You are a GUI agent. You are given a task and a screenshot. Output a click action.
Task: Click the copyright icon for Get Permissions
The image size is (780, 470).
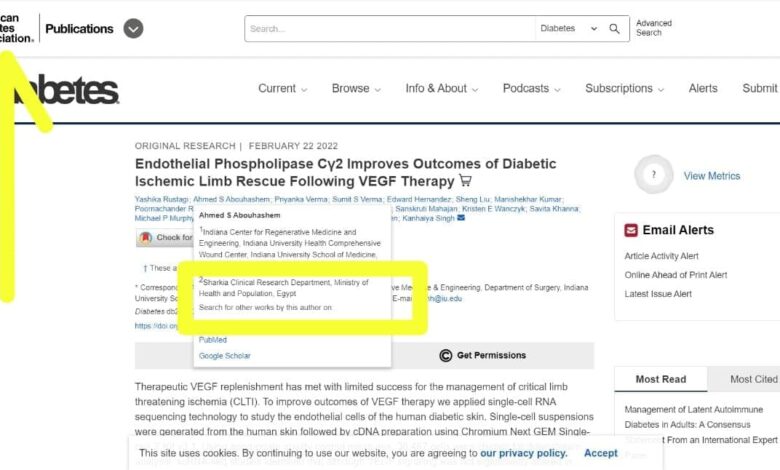446,355
